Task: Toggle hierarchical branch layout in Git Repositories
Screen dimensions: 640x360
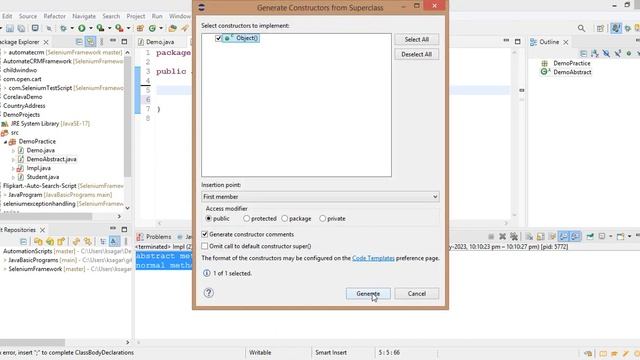Action: point(102,241)
